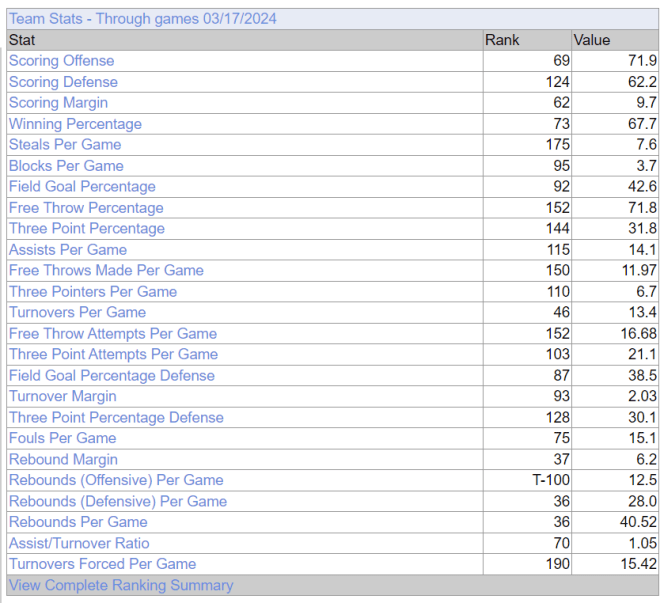Click the Team Stats title header
Image resolution: width=660 pixels, height=603 pixels.
coord(143,19)
